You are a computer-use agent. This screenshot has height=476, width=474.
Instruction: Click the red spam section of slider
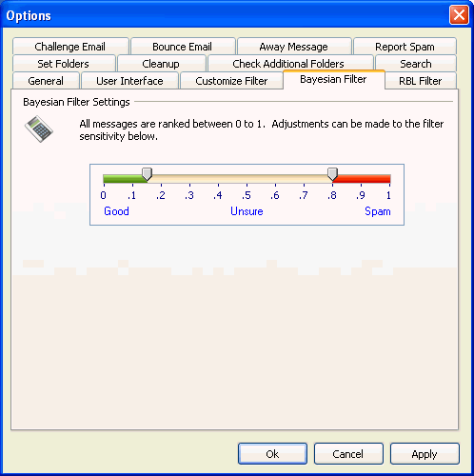point(364,178)
